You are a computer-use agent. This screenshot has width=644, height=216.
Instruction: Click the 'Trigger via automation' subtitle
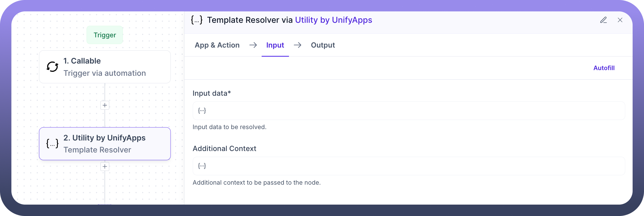105,73
